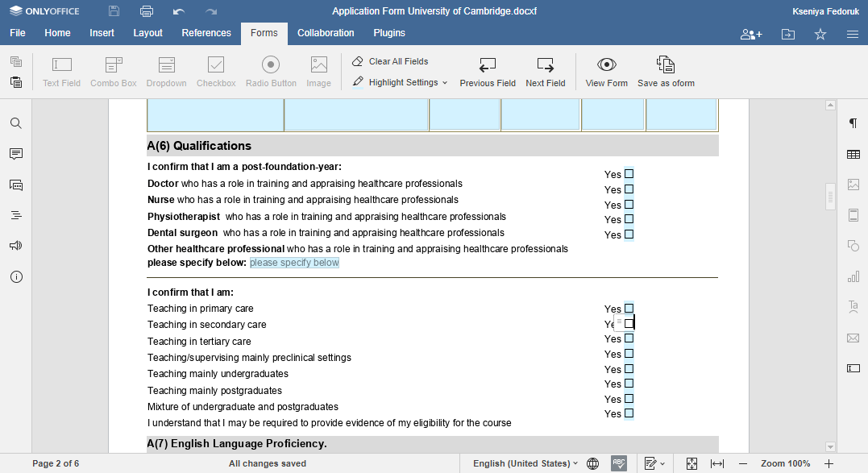868x473 pixels.
Task: Click the Paste icon in toolbar
Action: click(x=16, y=82)
